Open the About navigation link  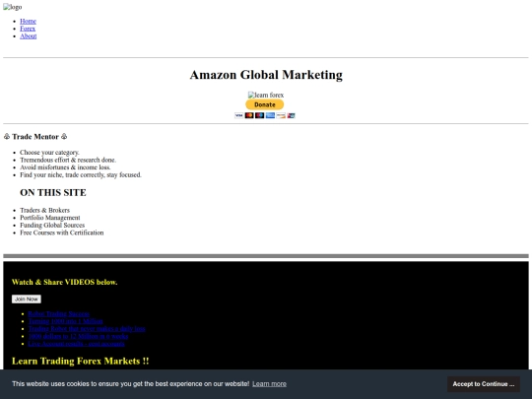[29, 36]
